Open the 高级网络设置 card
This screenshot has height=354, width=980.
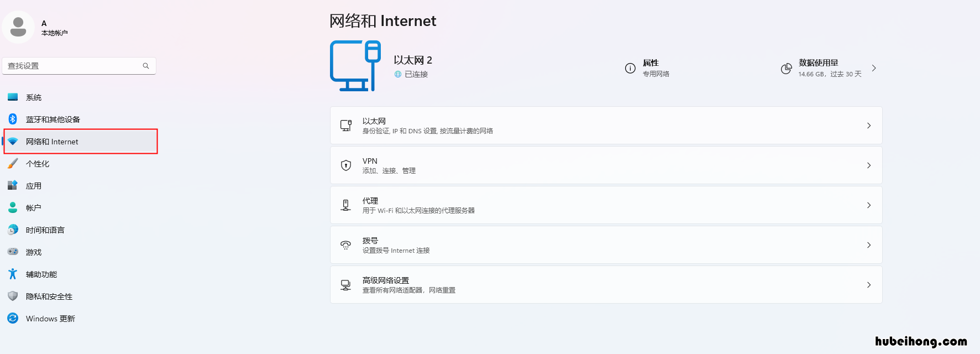pyautogui.click(x=606, y=285)
